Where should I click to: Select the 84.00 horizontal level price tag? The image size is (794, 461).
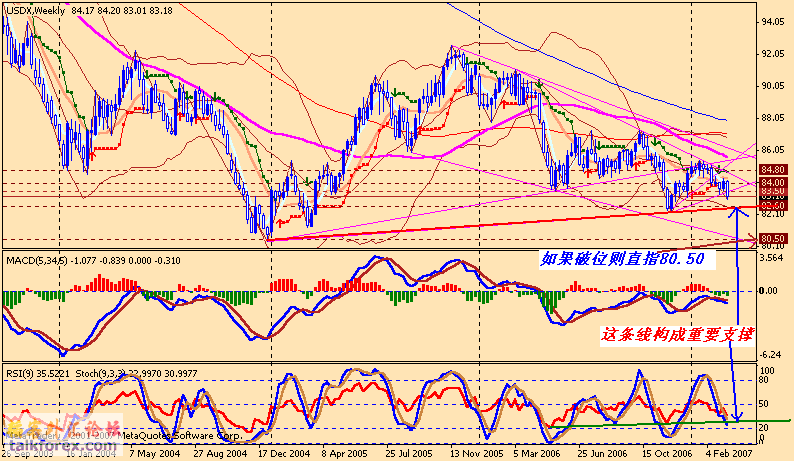pos(772,182)
